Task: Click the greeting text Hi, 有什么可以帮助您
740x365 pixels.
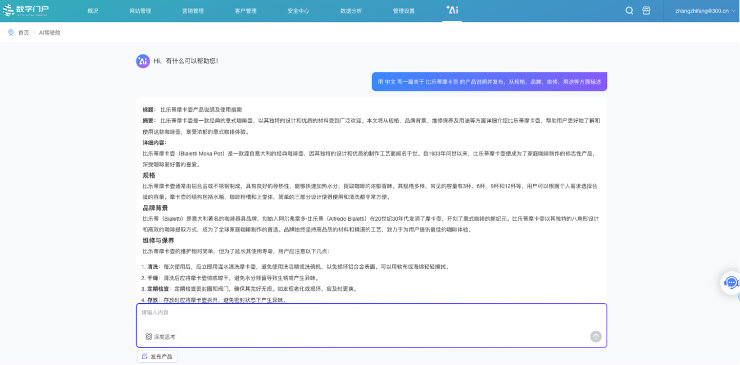Action: (186, 61)
